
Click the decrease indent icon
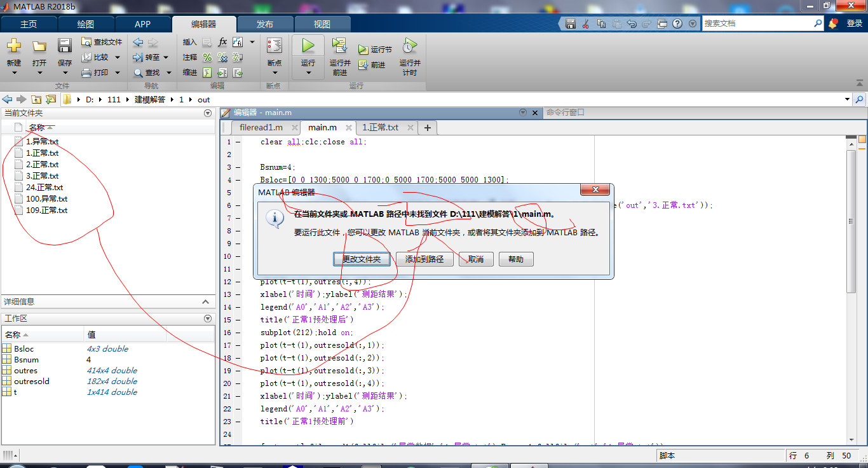[x=238, y=72]
